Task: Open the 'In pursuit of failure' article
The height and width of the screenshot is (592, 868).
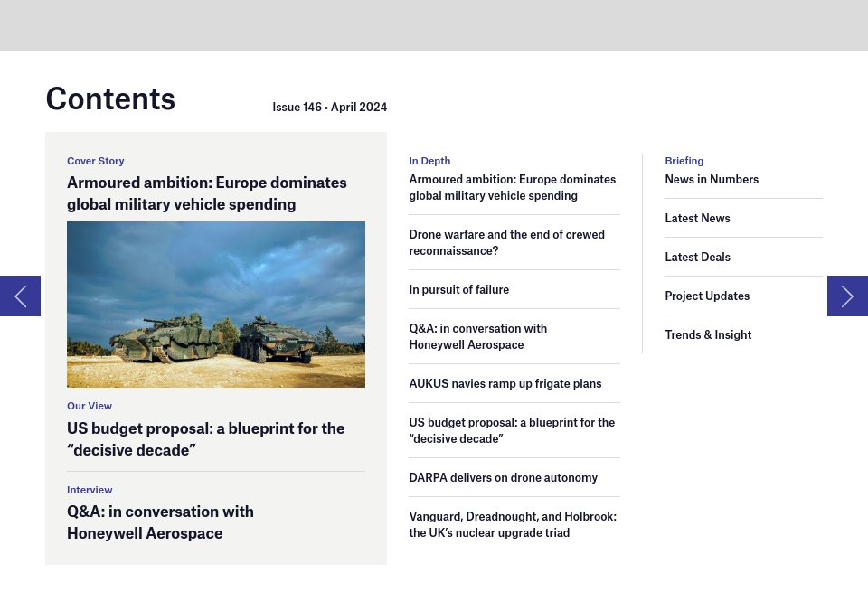Action: pyautogui.click(x=458, y=290)
